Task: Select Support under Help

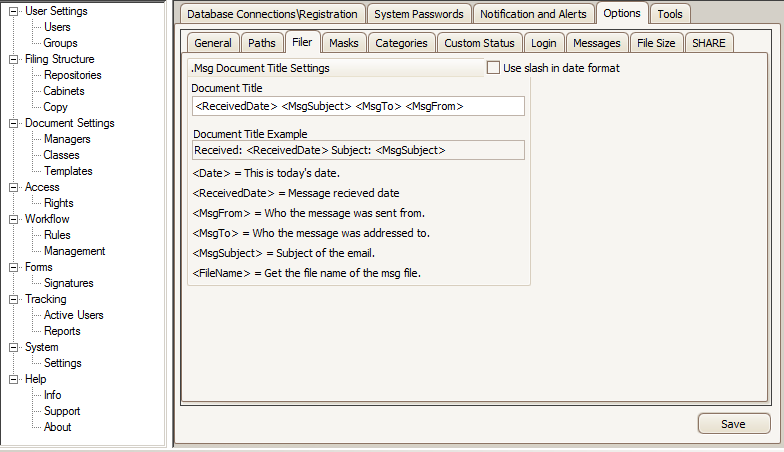Action: [62, 411]
